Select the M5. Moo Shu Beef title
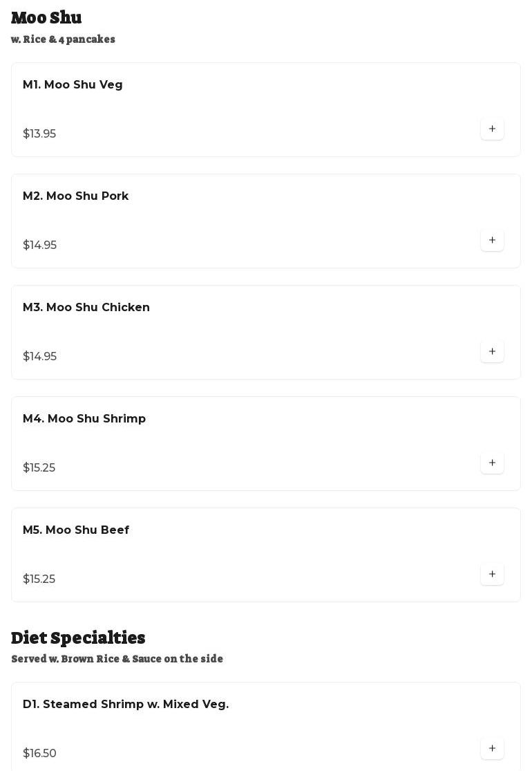 (76, 530)
